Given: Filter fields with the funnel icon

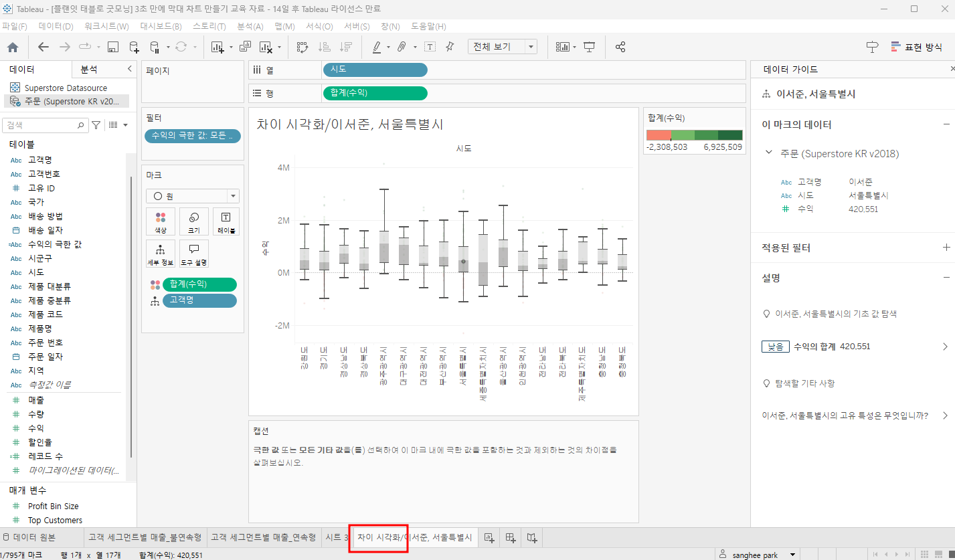Looking at the screenshot, I should [96, 125].
